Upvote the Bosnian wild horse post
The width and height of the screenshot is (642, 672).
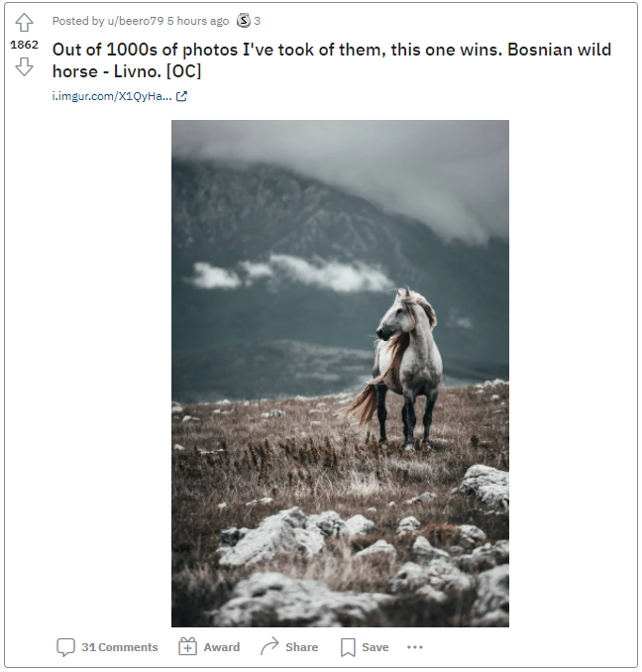pyautogui.click(x=24, y=23)
